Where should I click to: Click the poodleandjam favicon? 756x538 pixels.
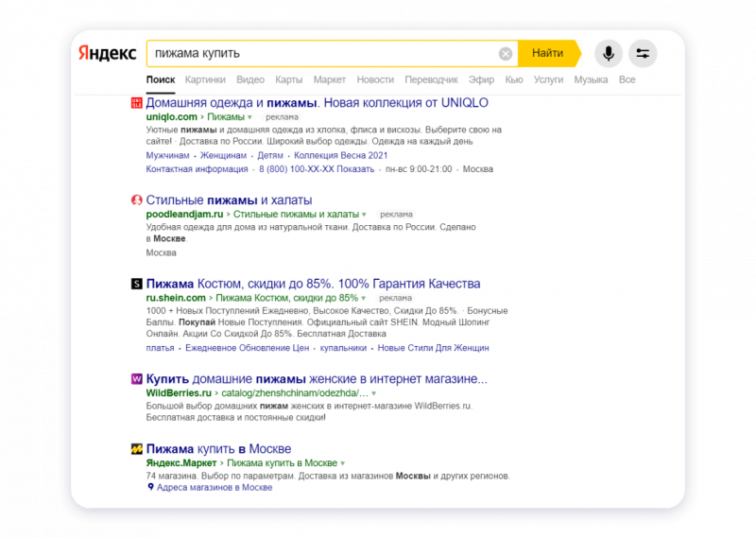click(x=137, y=200)
